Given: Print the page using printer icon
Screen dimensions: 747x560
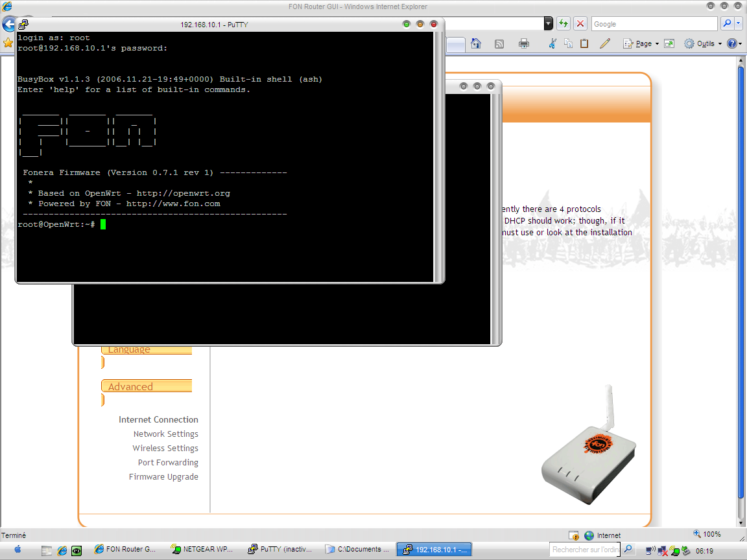Looking at the screenshot, I should click(x=523, y=44).
